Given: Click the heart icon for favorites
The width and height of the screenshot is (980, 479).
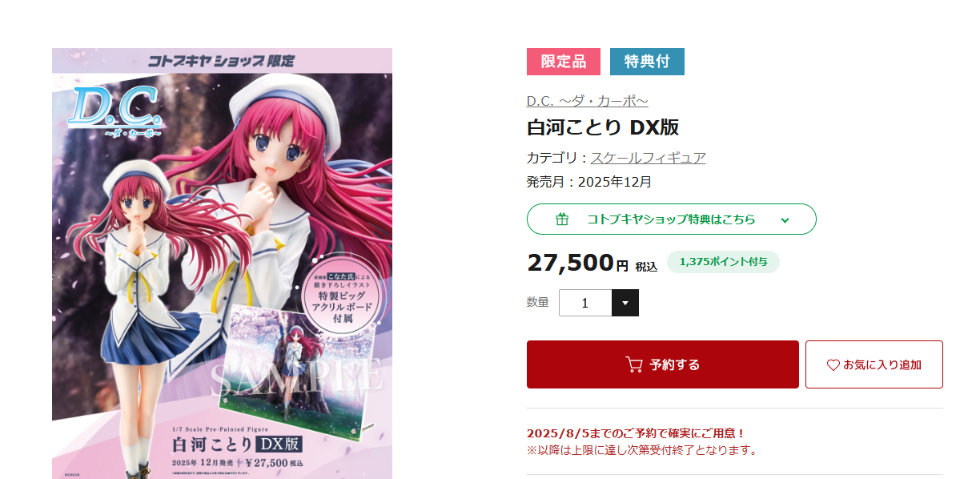Looking at the screenshot, I should pyautogui.click(x=833, y=364).
